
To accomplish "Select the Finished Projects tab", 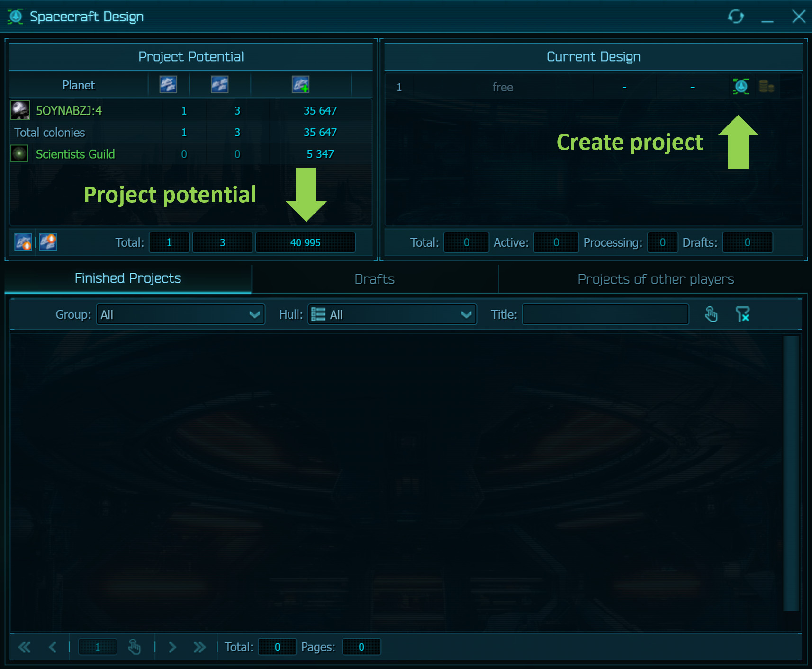I will pyautogui.click(x=128, y=278).
